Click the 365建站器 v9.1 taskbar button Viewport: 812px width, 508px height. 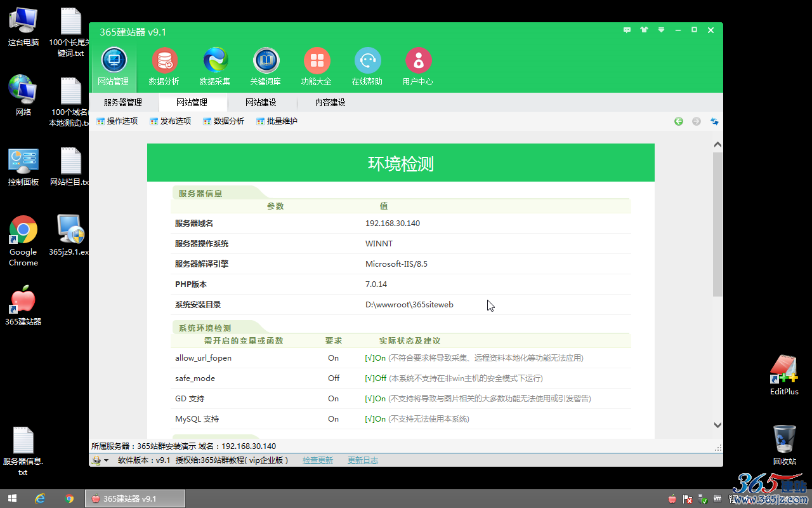(135, 498)
